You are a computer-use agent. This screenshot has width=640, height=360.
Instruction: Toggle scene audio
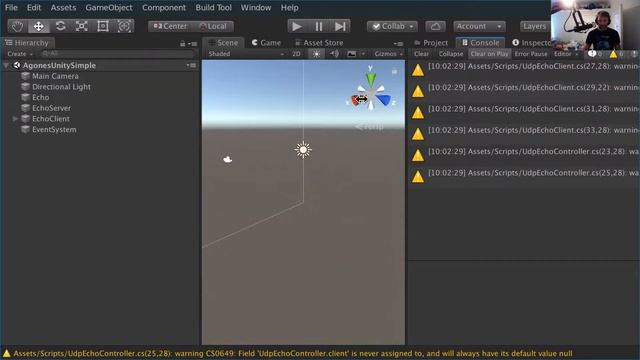coord(334,54)
